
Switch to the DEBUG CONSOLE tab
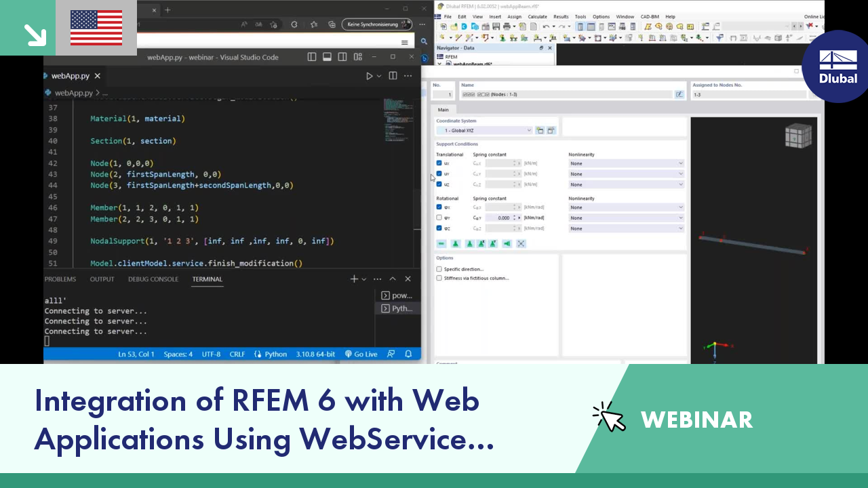pyautogui.click(x=153, y=279)
